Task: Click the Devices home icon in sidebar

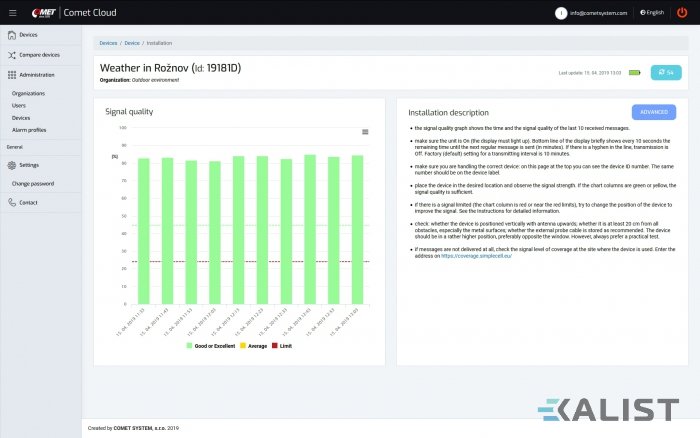Action: [x=11, y=35]
